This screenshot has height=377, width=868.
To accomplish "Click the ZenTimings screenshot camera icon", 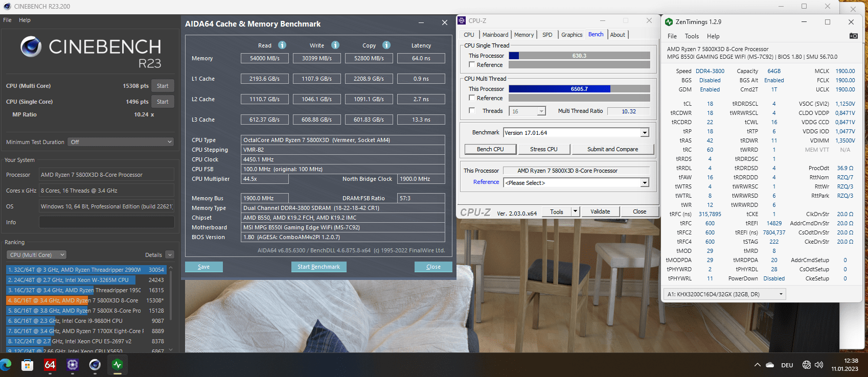I will 854,36.
